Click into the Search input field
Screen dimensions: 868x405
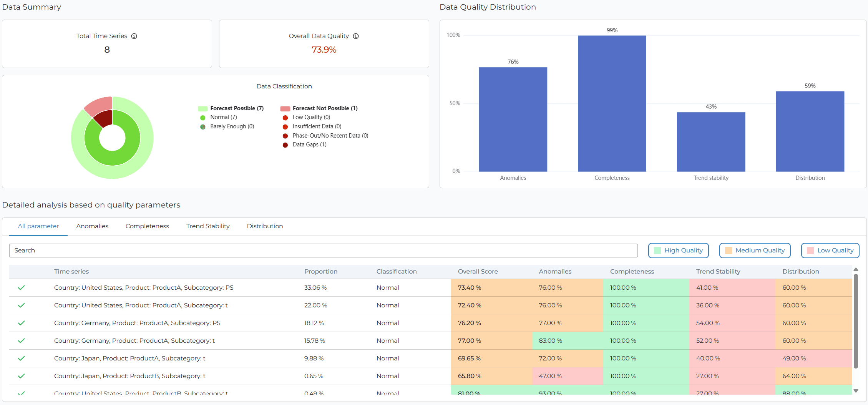[323, 251]
